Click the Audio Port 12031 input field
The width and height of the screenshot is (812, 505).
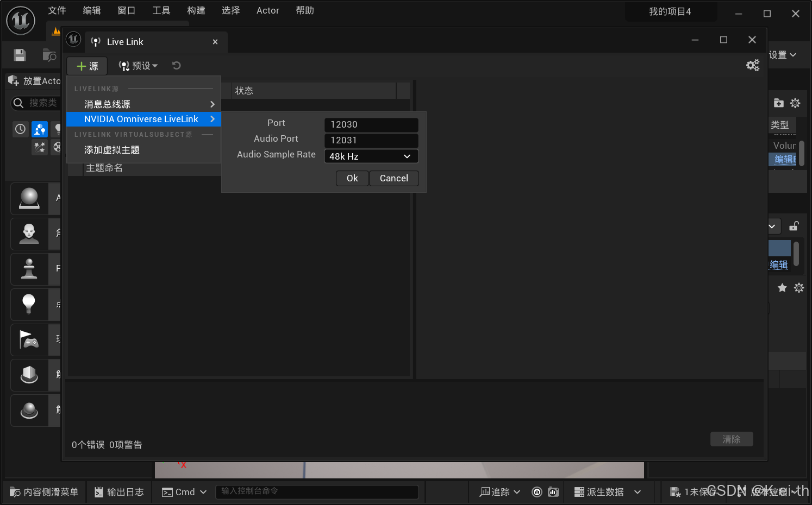[x=371, y=140]
